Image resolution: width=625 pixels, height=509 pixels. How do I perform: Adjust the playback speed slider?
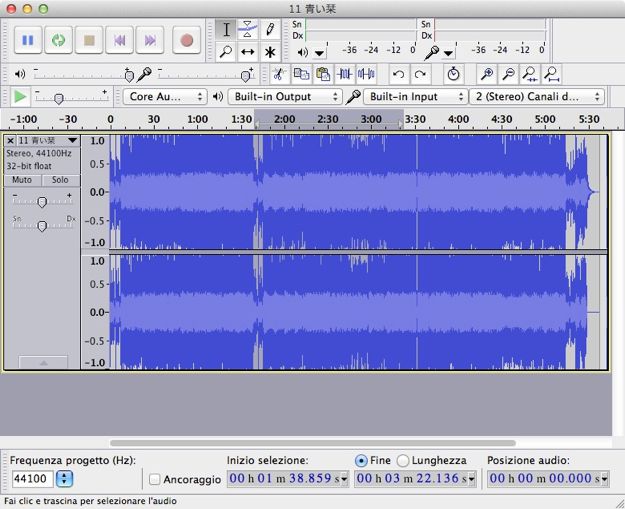point(59,98)
